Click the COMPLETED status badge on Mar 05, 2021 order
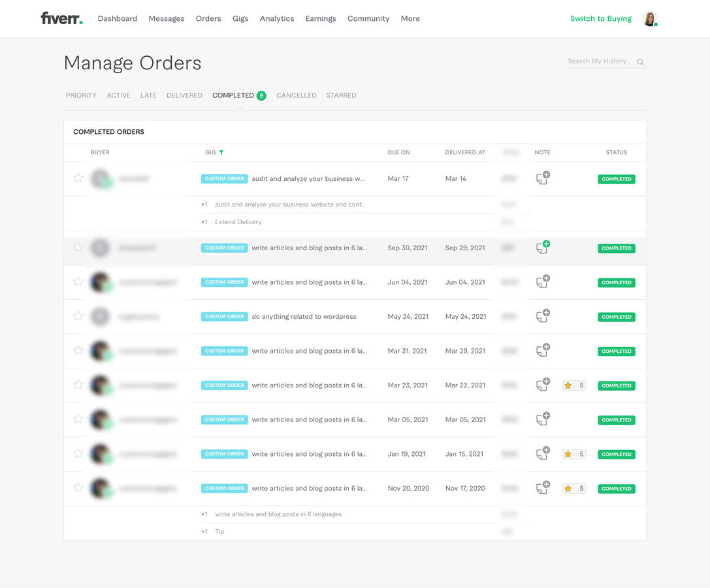Image resolution: width=710 pixels, height=588 pixels. 616,420
